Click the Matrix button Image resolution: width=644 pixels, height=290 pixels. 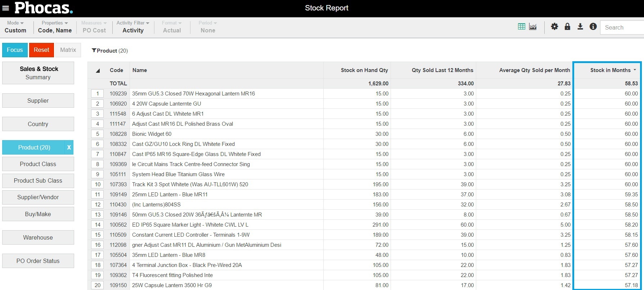(68, 50)
